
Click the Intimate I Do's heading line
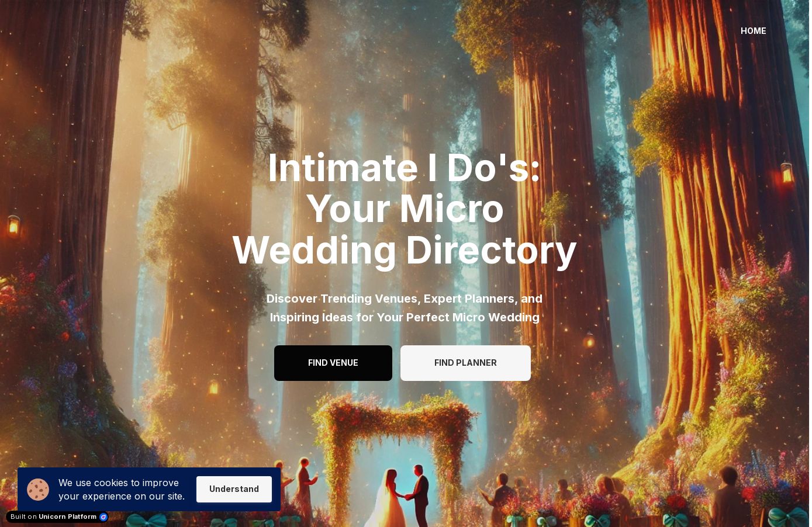coord(404,168)
